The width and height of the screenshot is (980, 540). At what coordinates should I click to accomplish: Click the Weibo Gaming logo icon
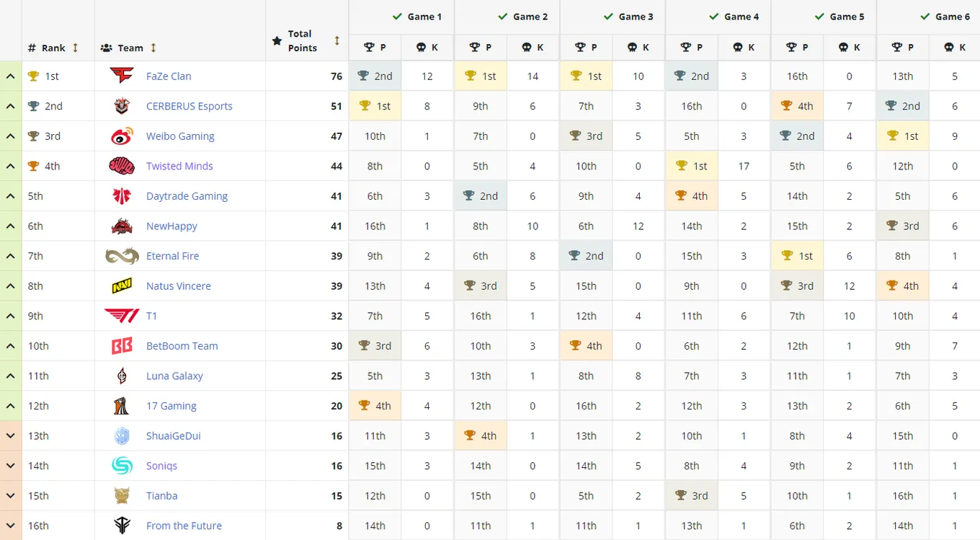(122, 136)
